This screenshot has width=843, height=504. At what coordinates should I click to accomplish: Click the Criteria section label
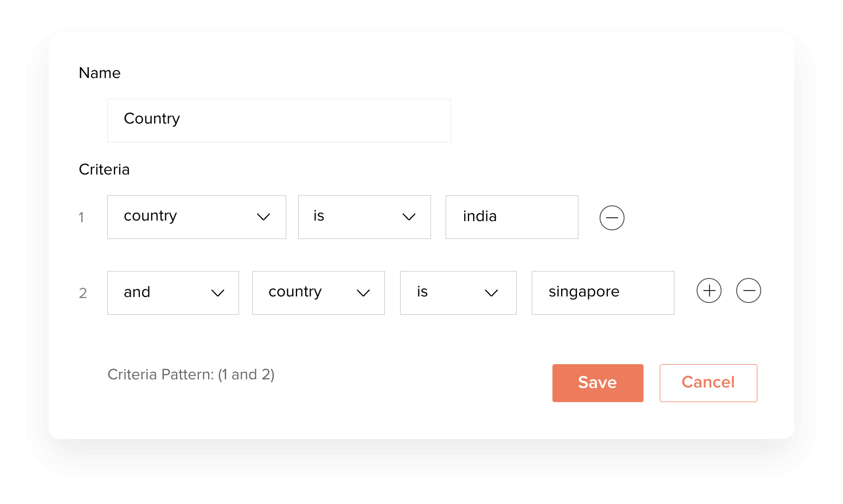pos(104,170)
